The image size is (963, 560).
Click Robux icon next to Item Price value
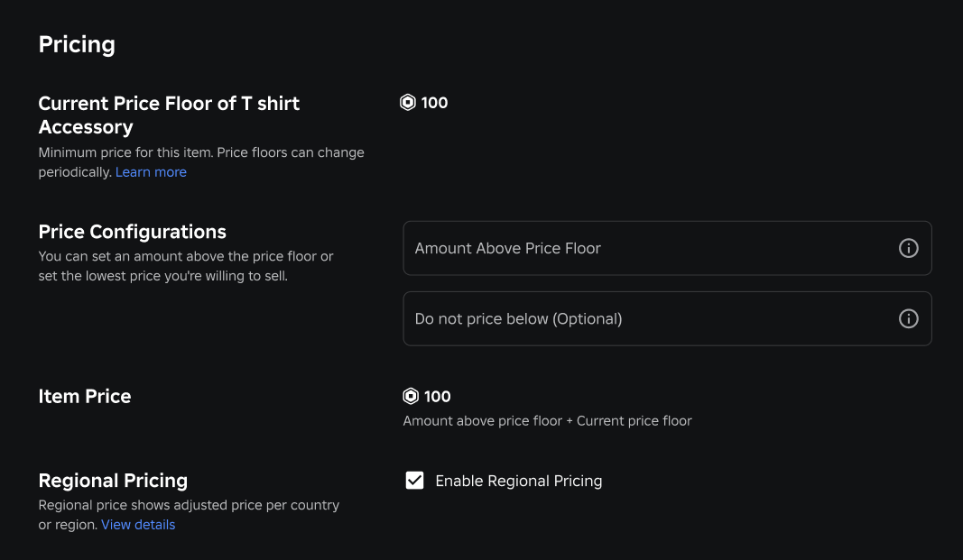[x=411, y=396]
